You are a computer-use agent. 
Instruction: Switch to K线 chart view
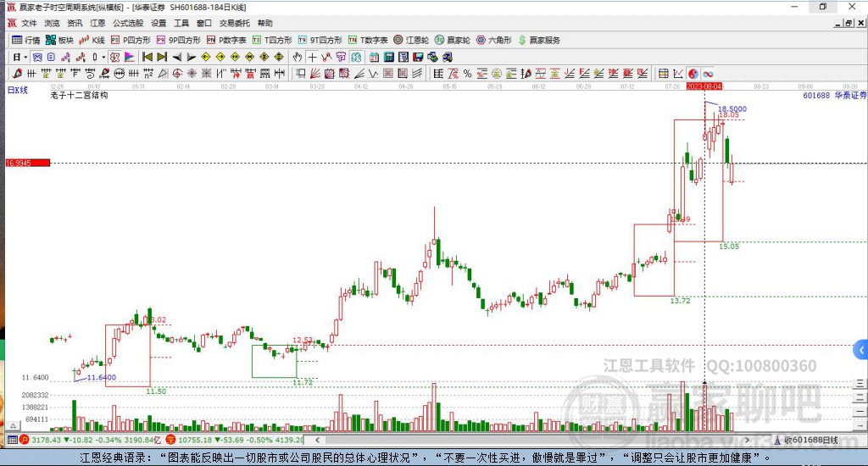tap(92, 40)
